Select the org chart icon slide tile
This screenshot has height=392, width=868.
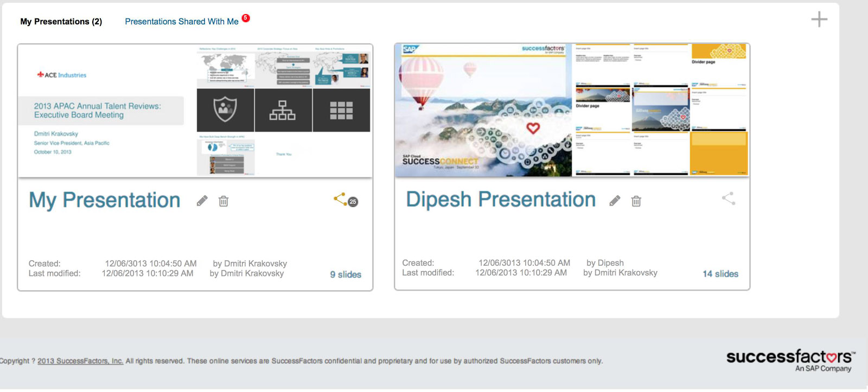coord(283,110)
